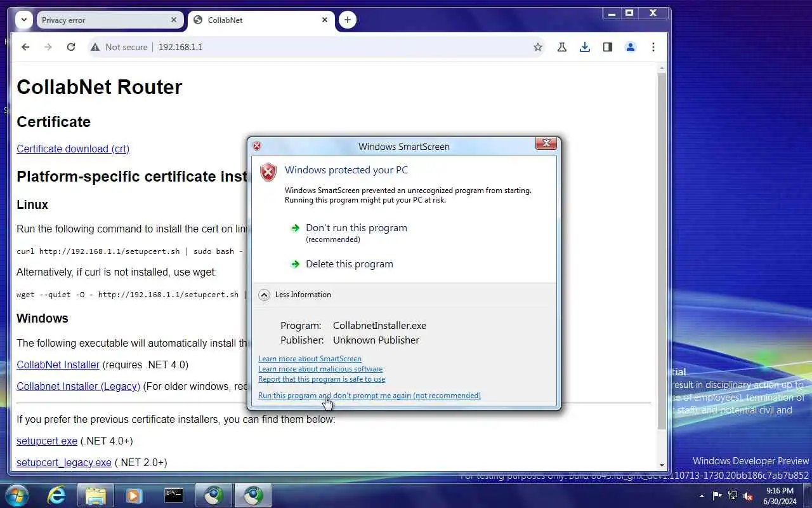Open the Chrome three-dot menu
The width and height of the screenshot is (812, 508).
[653, 47]
